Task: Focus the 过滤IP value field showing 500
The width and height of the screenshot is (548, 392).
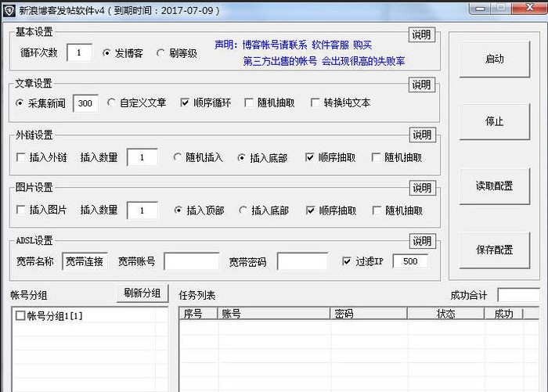Action: point(410,261)
